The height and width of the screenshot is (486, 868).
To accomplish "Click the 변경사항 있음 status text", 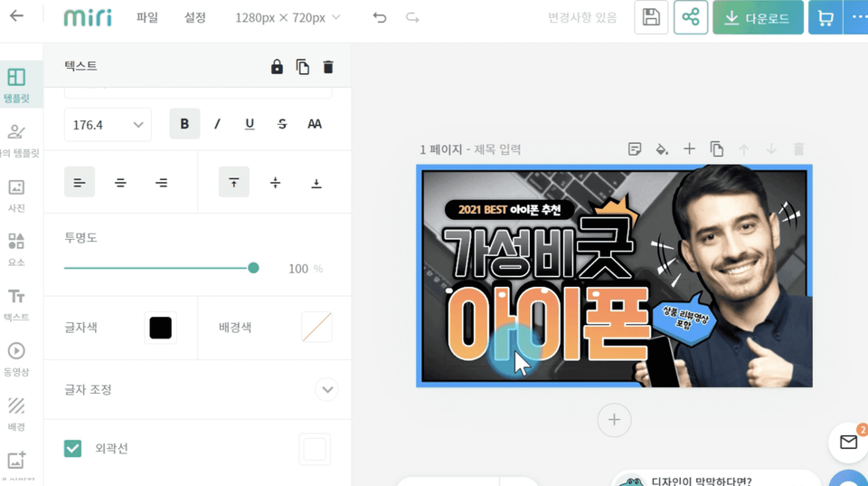I will point(582,18).
